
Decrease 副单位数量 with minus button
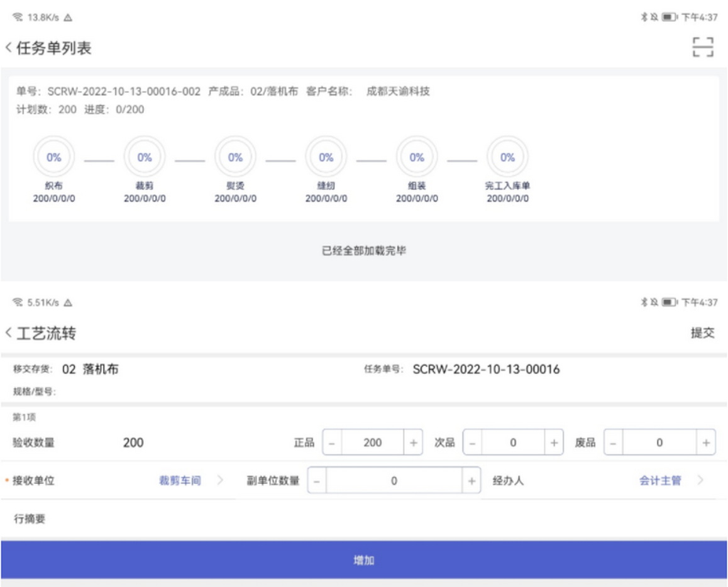(x=317, y=481)
